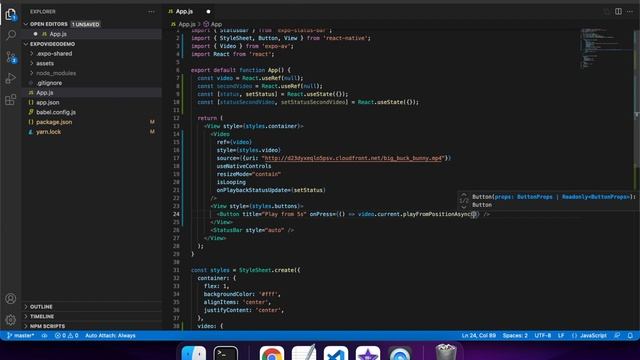The width and height of the screenshot is (640, 360).
Task: Switch to the App.js editor tab
Action: pos(184,11)
